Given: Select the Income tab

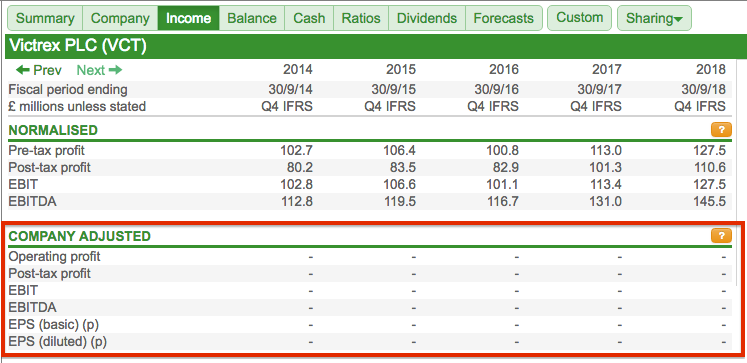Looking at the screenshot, I should pyautogui.click(x=189, y=18).
